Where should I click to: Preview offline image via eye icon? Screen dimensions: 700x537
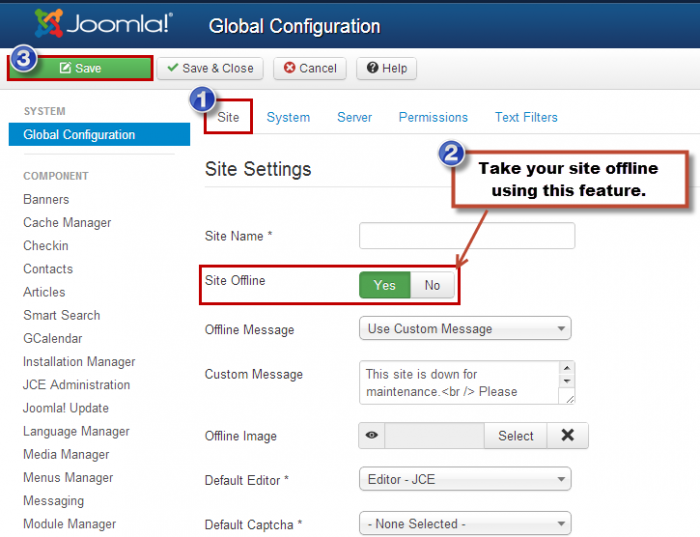(371, 435)
